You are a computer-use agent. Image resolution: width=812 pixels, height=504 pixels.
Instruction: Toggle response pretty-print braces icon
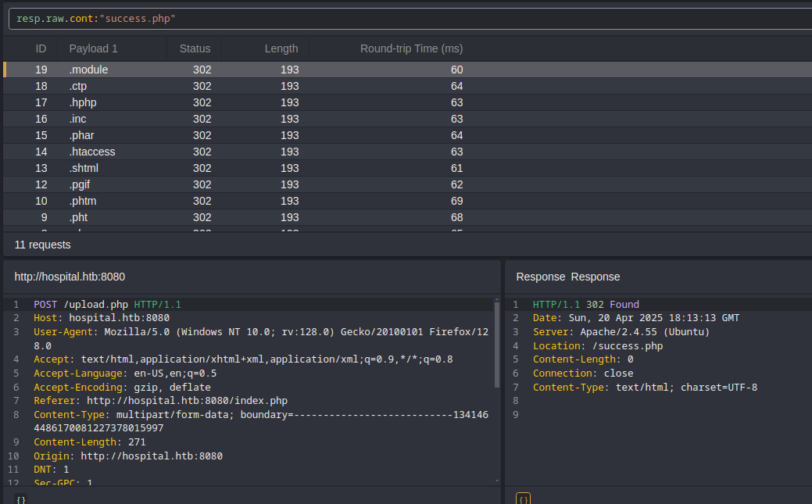[523, 499]
